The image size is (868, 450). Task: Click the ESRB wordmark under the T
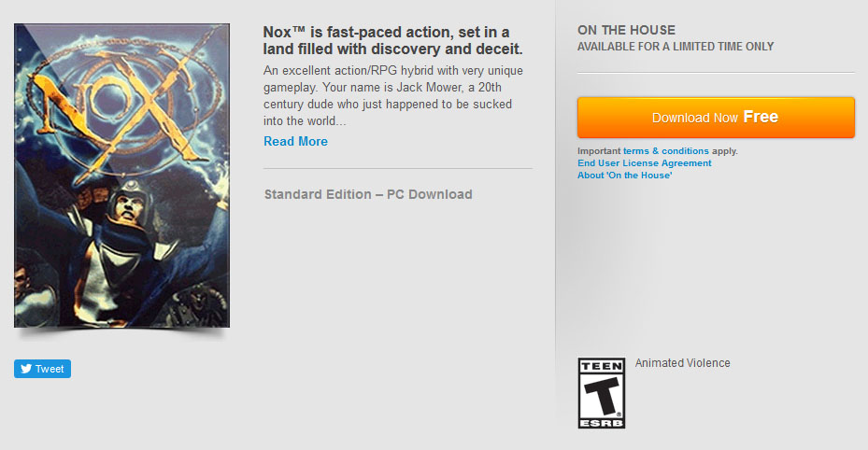click(602, 421)
